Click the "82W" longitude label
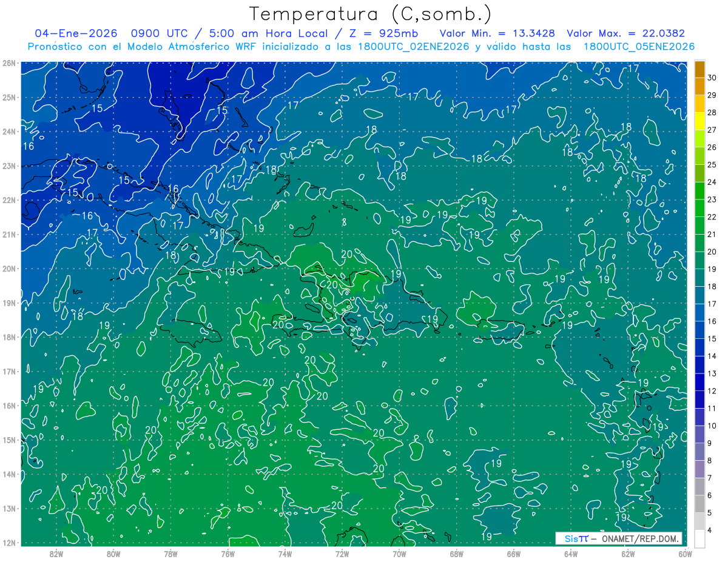728x562 pixels. click(x=56, y=554)
